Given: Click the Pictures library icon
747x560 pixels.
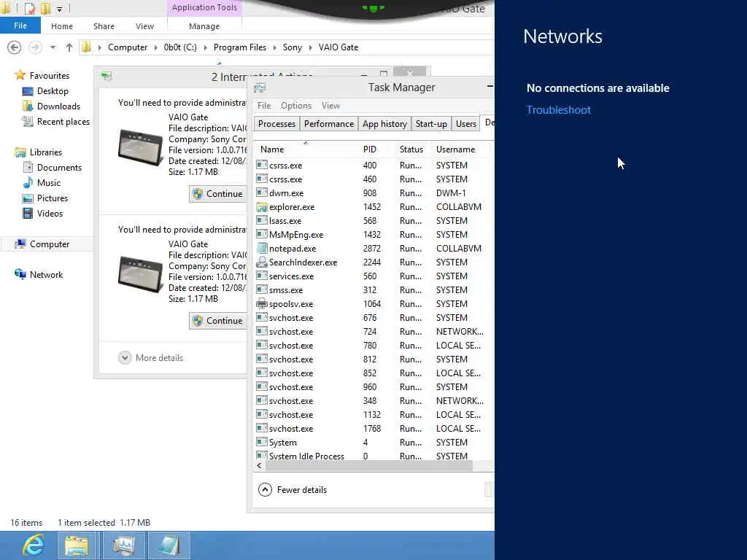Looking at the screenshot, I should (28, 198).
